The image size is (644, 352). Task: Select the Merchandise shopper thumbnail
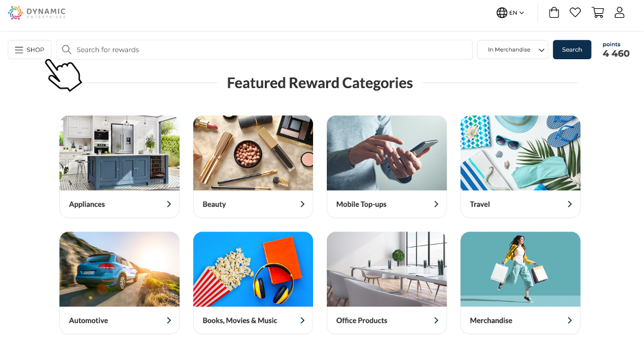520,269
